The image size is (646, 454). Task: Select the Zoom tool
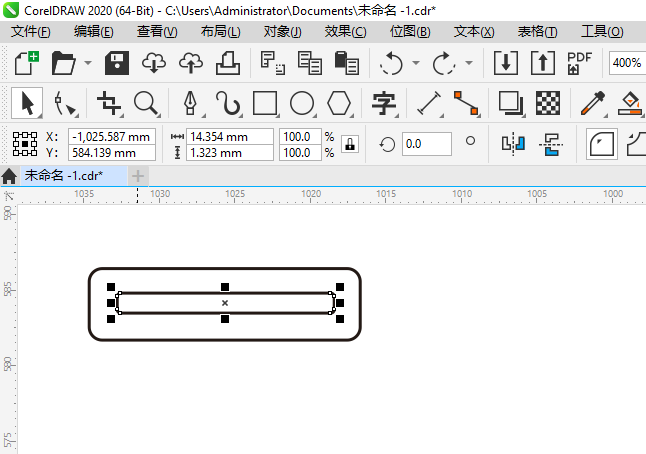[x=146, y=103]
